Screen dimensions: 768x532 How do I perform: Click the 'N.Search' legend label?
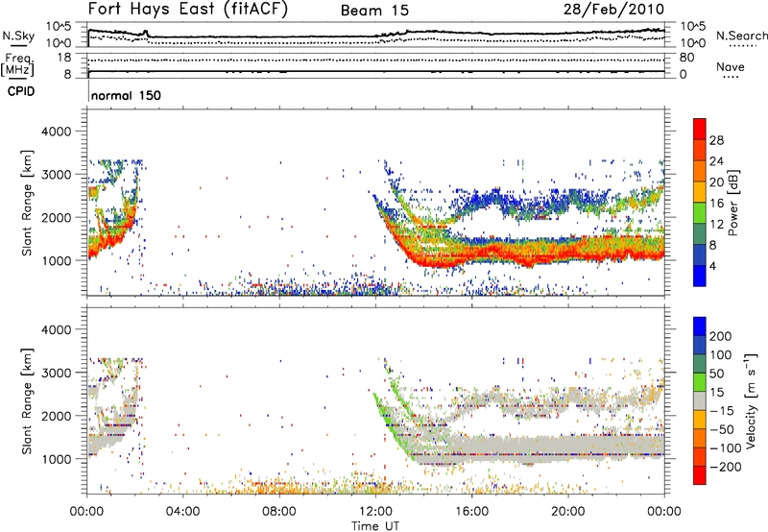(x=742, y=36)
